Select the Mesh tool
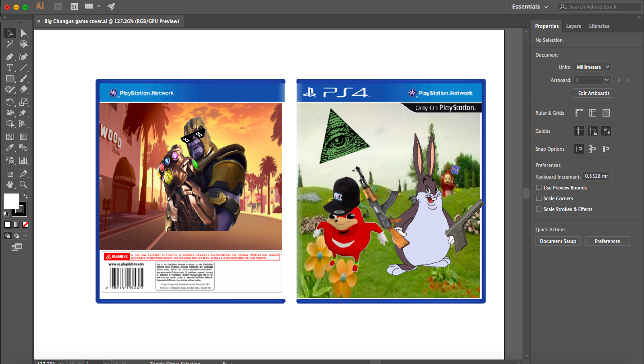The width and height of the screenshot is (644, 364). coord(9,137)
